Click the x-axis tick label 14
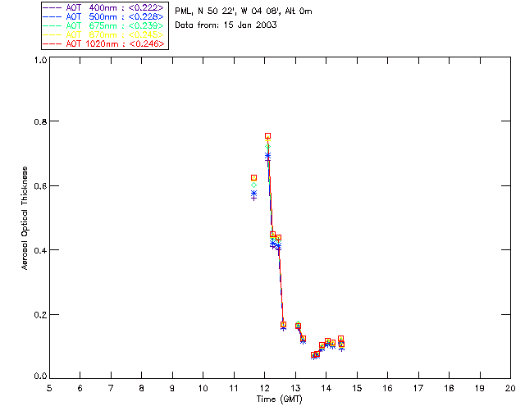Image resolution: width=525 pixels, height=420 pixels. pyautogui.click(x=326, y=388)
